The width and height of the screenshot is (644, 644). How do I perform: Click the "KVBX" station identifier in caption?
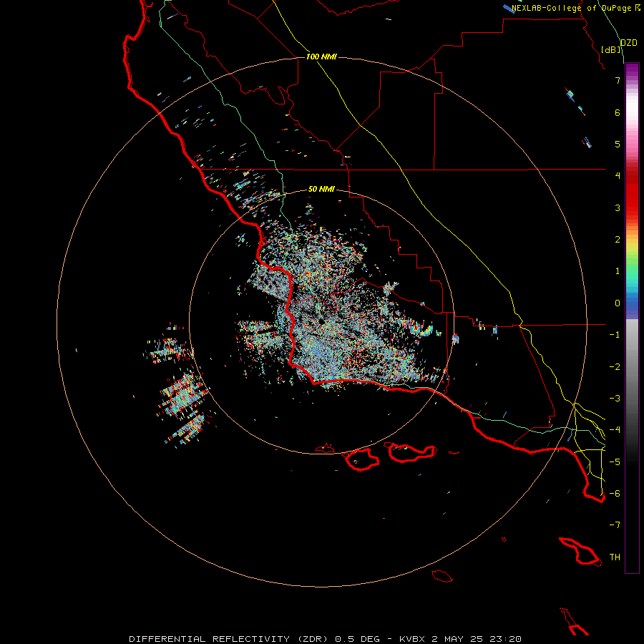point(413,639)
